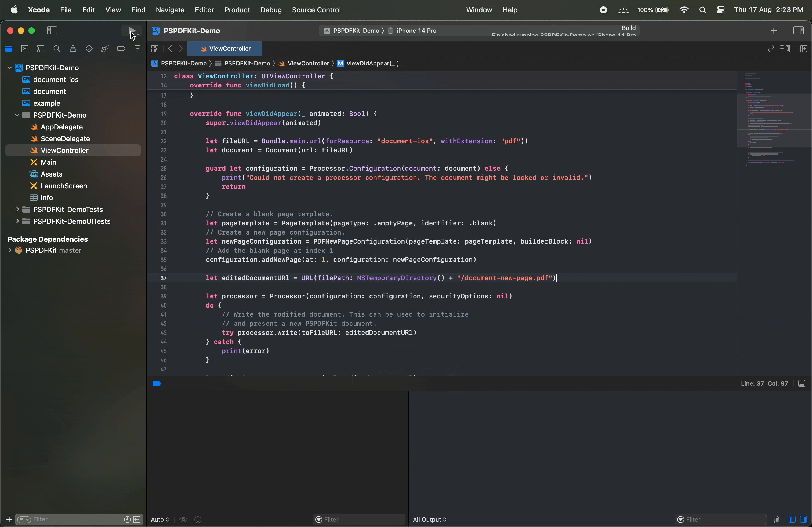Click the minimap code preview

773,119
